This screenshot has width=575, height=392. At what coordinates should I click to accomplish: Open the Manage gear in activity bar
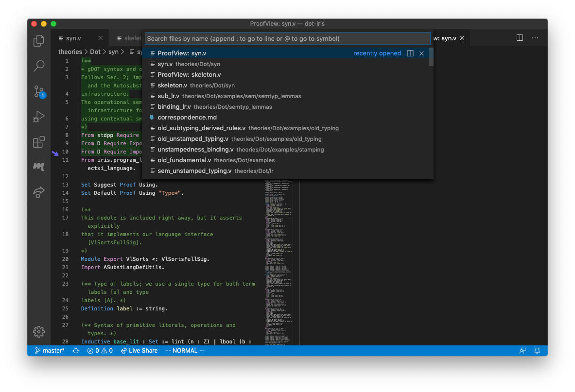tap(39, 332)
